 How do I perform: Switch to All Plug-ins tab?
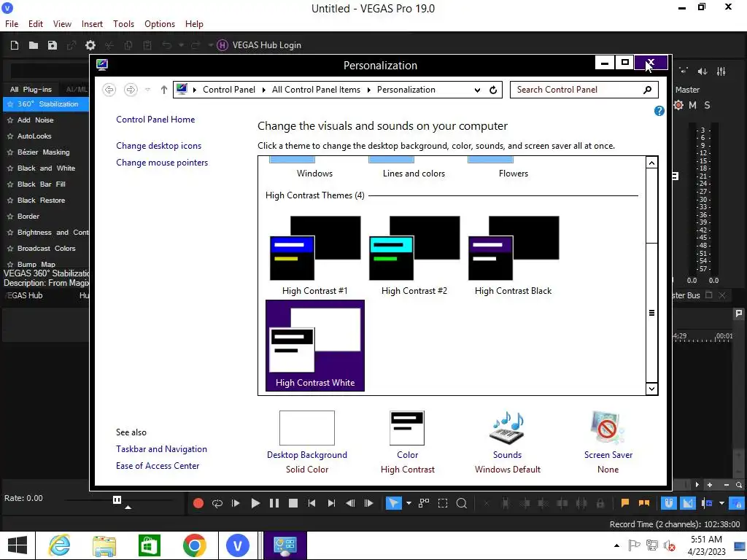click(x=31, y=90)
